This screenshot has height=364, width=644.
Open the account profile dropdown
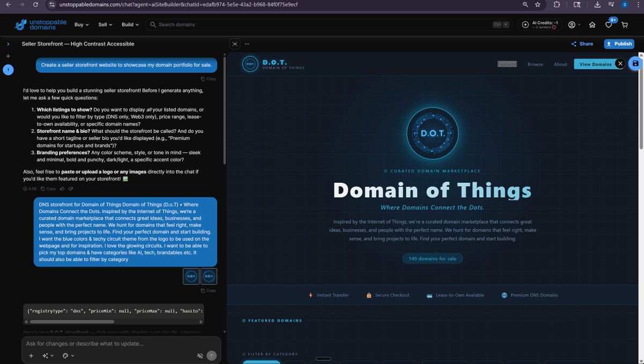[574, 25]
